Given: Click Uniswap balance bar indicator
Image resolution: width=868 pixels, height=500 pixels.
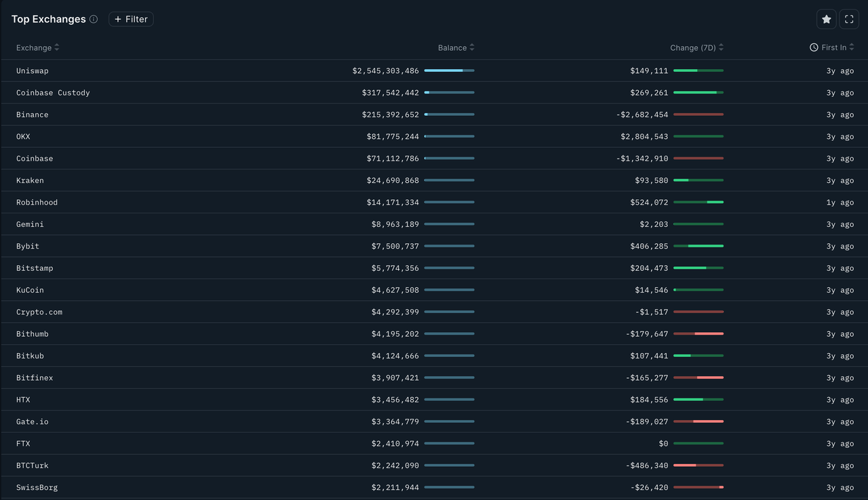Looking at the screenshot, I should click(449, 70).
